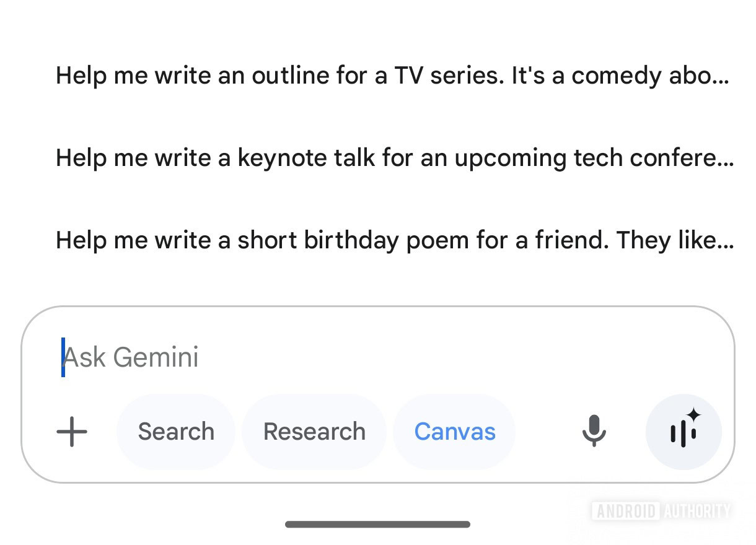756x545 pixels.
Task: Tap the home gesture bar at bottom
Action: 377,525
